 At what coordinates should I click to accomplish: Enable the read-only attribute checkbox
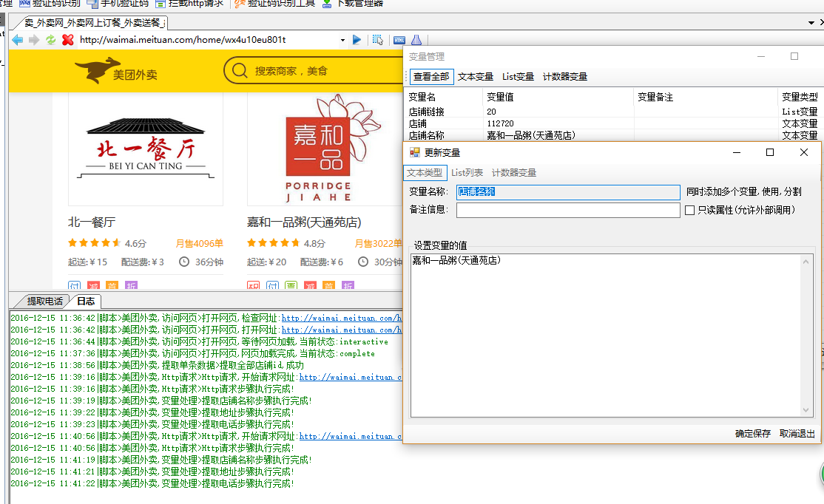pos(690,210)
